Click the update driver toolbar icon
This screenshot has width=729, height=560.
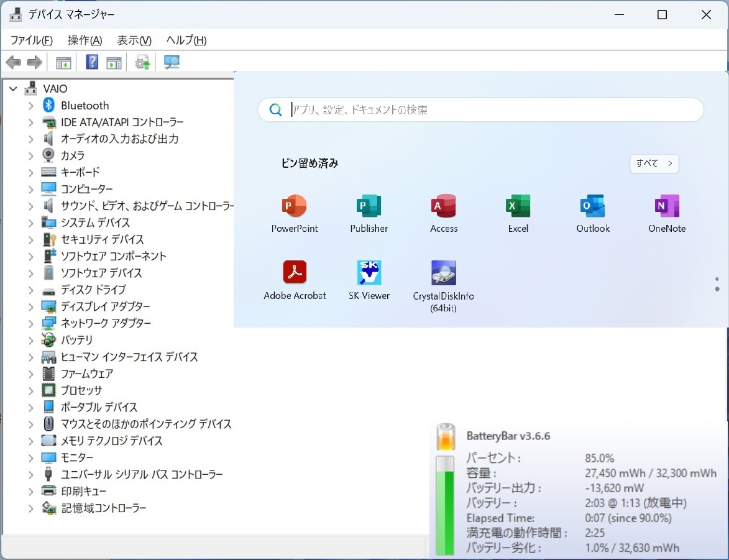coord(142,62)
